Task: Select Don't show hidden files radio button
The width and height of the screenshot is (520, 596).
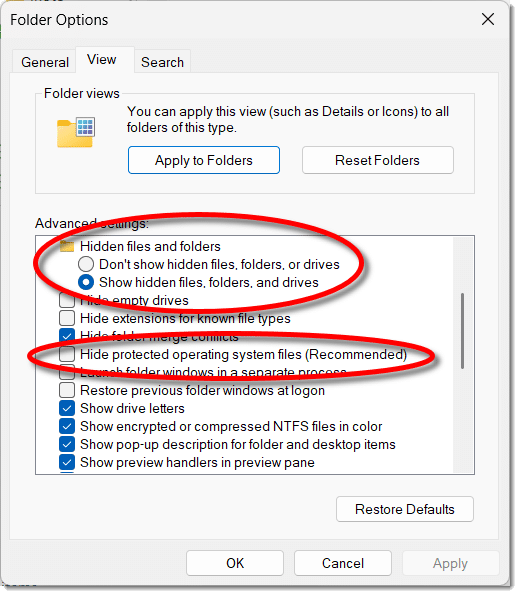Action: tap(86, 264)
